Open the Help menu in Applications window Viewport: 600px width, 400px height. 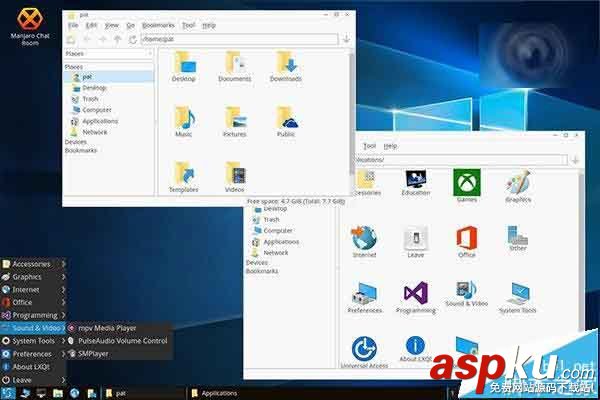[390, 146]
